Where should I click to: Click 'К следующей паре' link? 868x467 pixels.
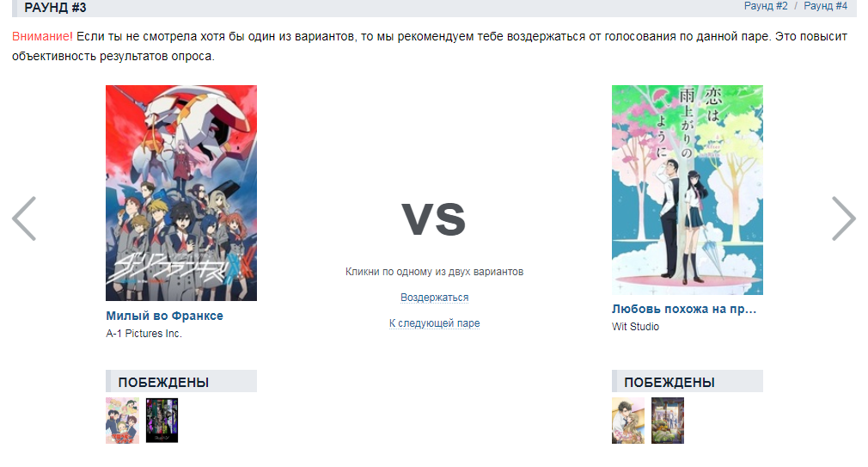coord(435,323)
